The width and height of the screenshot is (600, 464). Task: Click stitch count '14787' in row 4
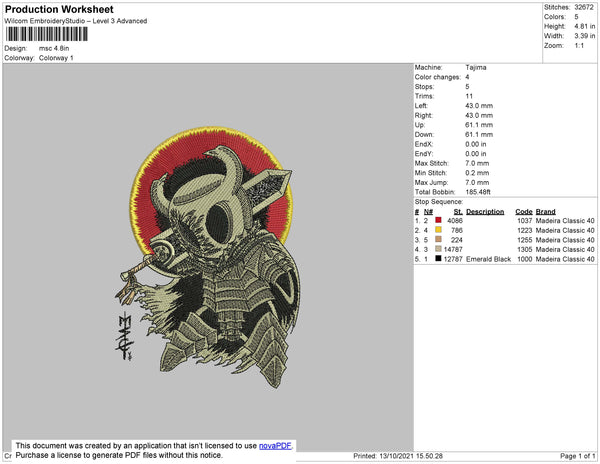[453, 249]
